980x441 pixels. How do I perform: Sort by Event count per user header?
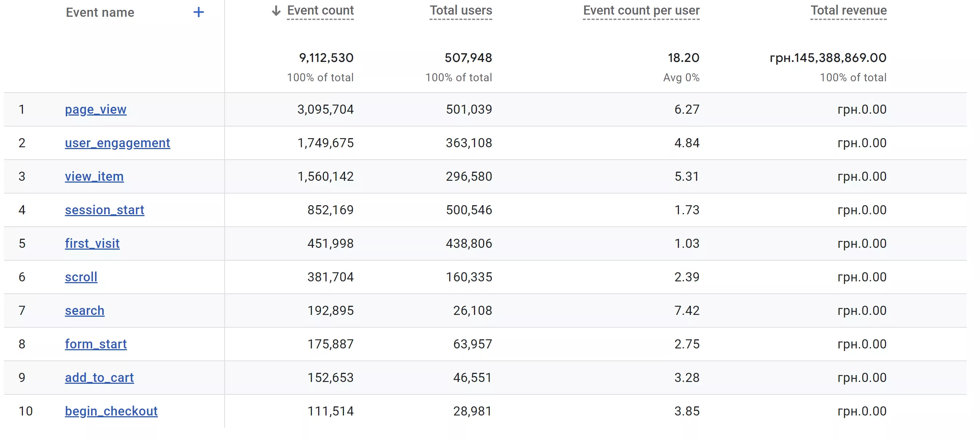pos(641,11)
